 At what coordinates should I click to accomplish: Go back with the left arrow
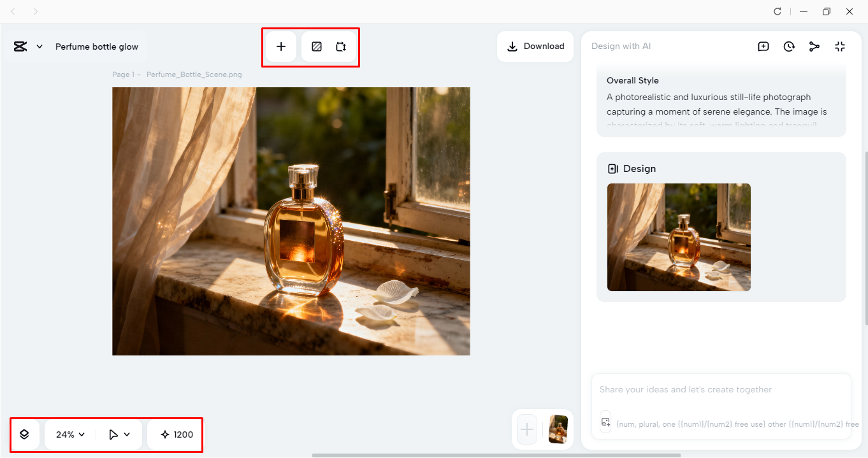[13, 11]
